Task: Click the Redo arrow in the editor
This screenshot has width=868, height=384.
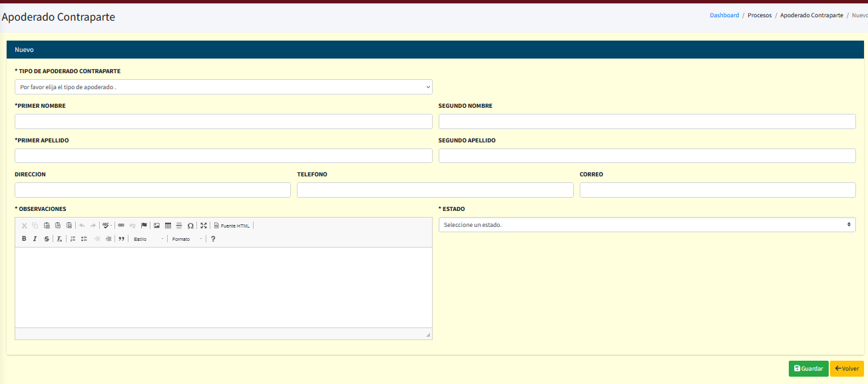Action: coord(93,226)
